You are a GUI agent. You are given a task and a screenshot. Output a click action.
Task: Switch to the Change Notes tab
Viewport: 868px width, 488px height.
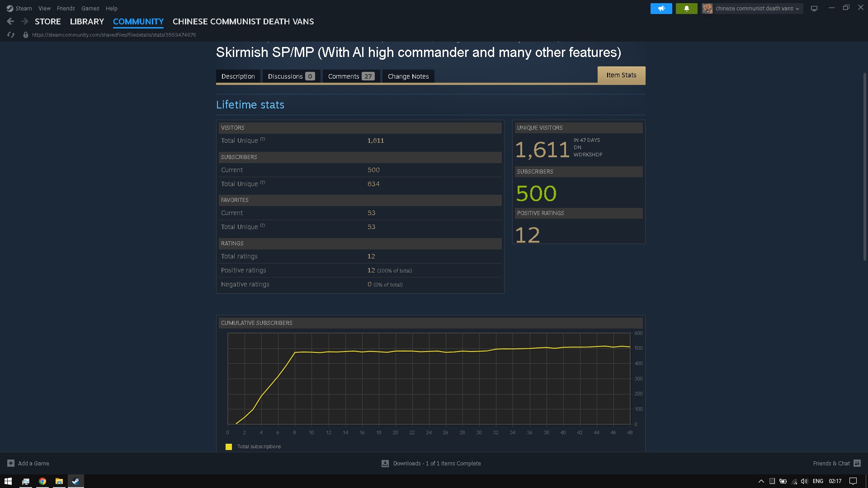tap(408, 76)
